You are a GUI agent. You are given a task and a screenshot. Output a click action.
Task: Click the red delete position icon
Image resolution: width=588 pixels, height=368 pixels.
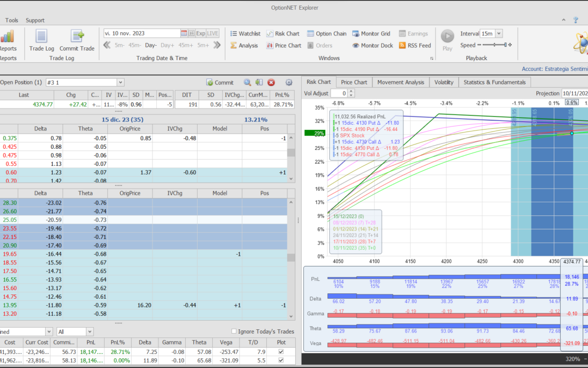click(271, 82)
